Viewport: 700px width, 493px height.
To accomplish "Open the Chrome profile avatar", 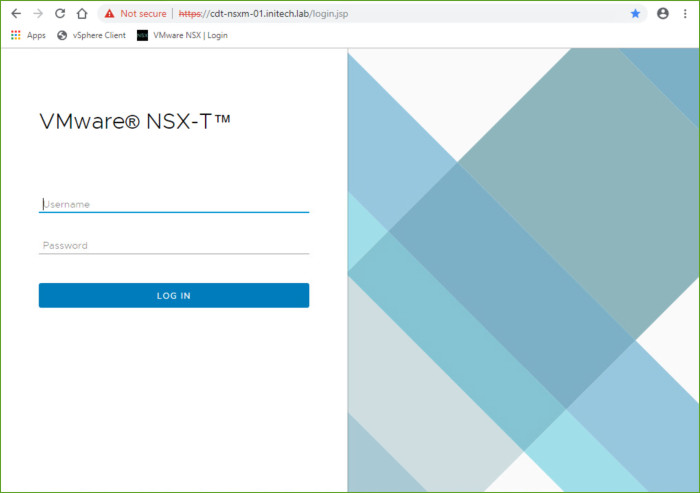I will click(663, 14).
